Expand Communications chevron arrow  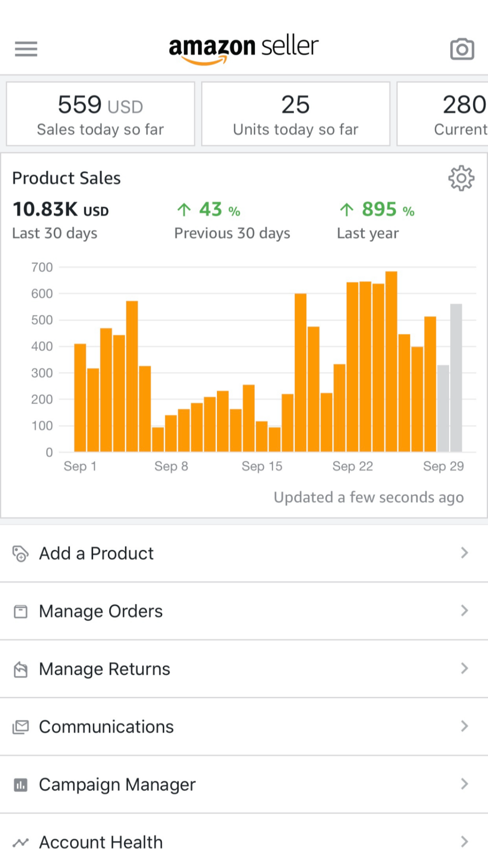pyautogui.click(x=464, y=726)
